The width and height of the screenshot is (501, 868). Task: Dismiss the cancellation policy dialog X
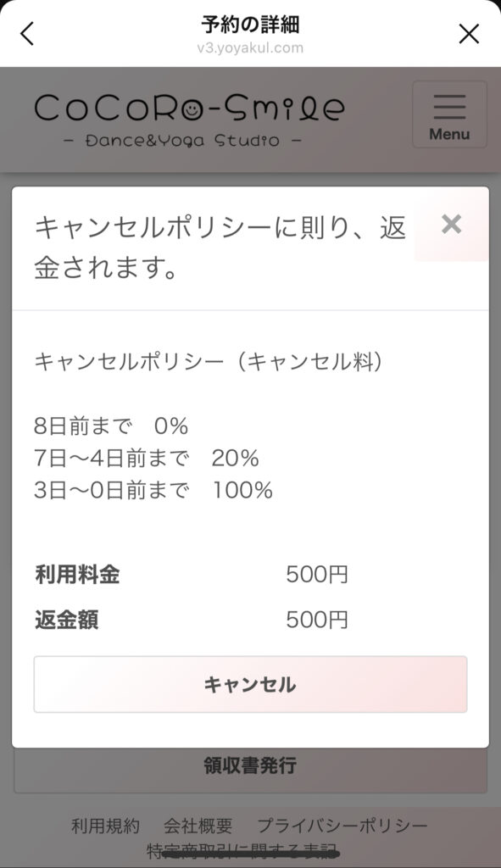pyautogui.click(x=451, y=224)
